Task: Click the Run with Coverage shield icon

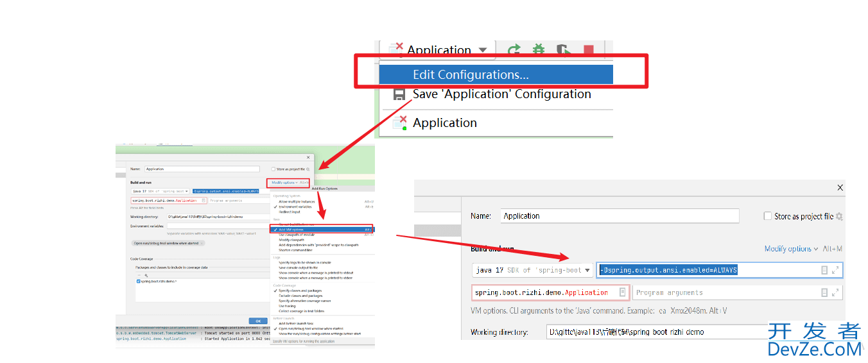Action: pyautogui.click(x=563, y=49)
